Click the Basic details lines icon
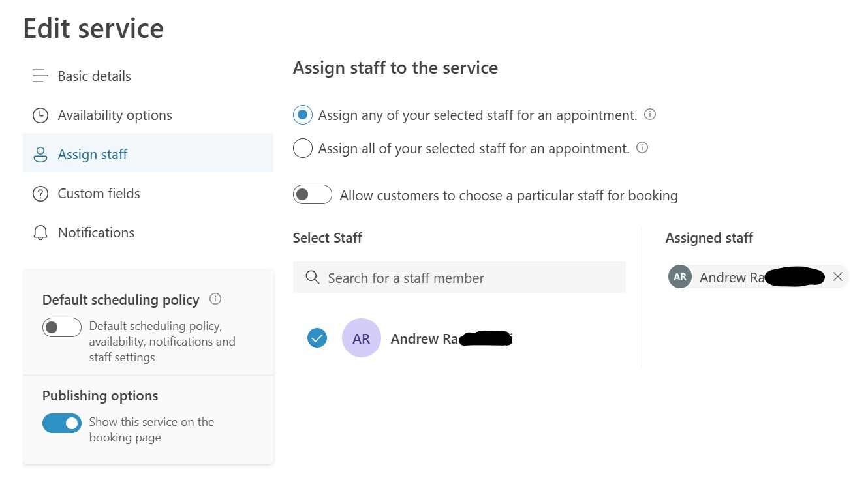Image resolution: width=868 pixels, height=493 pixels. (40, 76)
